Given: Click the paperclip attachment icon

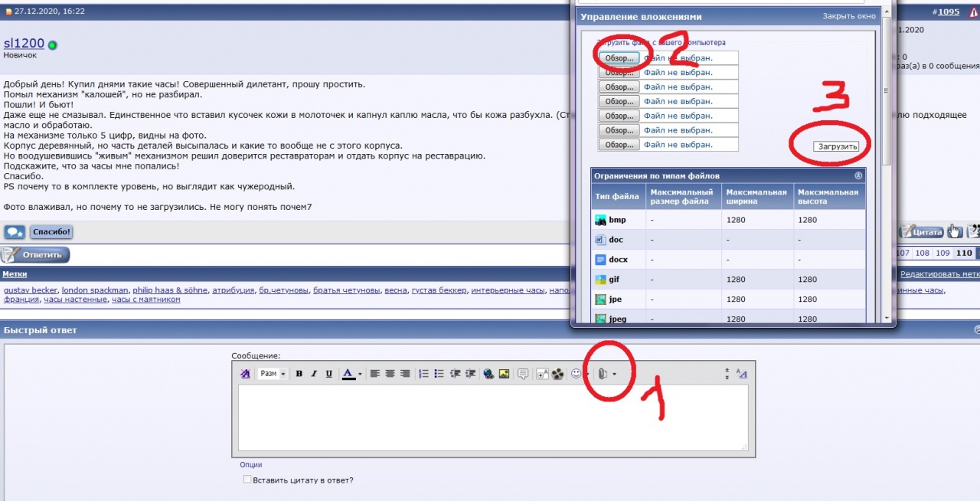Looking at the screenshot, I should 603,374.
